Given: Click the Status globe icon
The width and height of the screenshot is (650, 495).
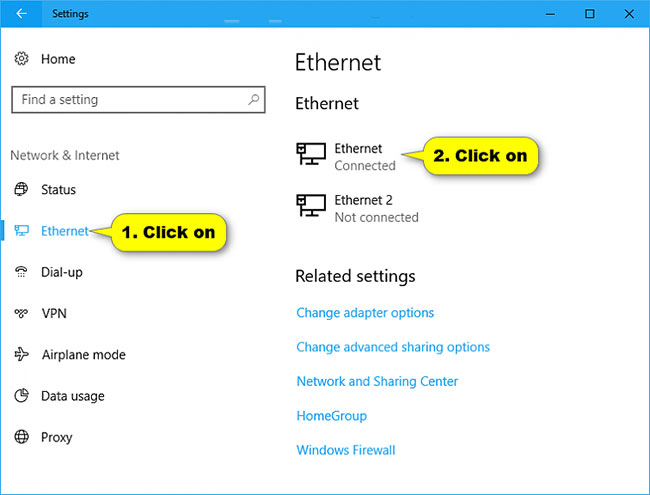Looking at the screenshot, I should 21,189.
